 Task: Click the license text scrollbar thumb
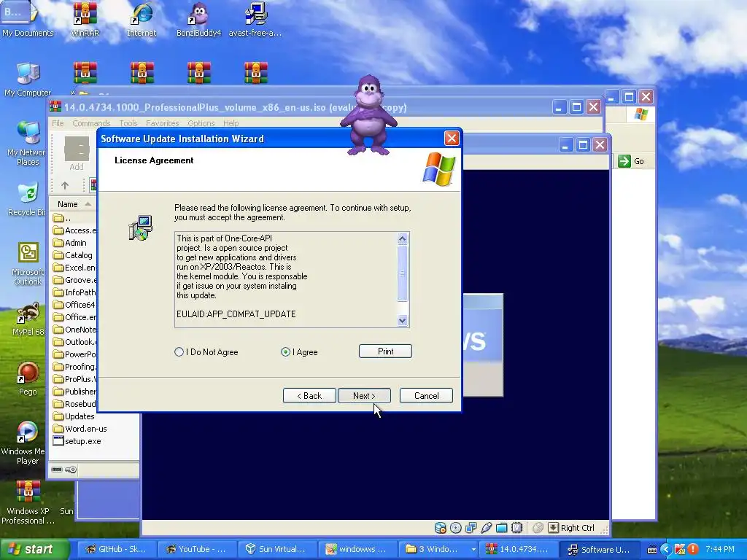pos(403,273)
